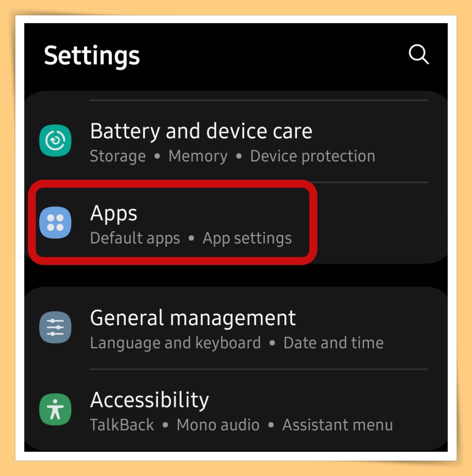The image size is (472, 476).
Task: Tap the search magnifier icon
Action: pyautogui.click(x=419, y=54)
